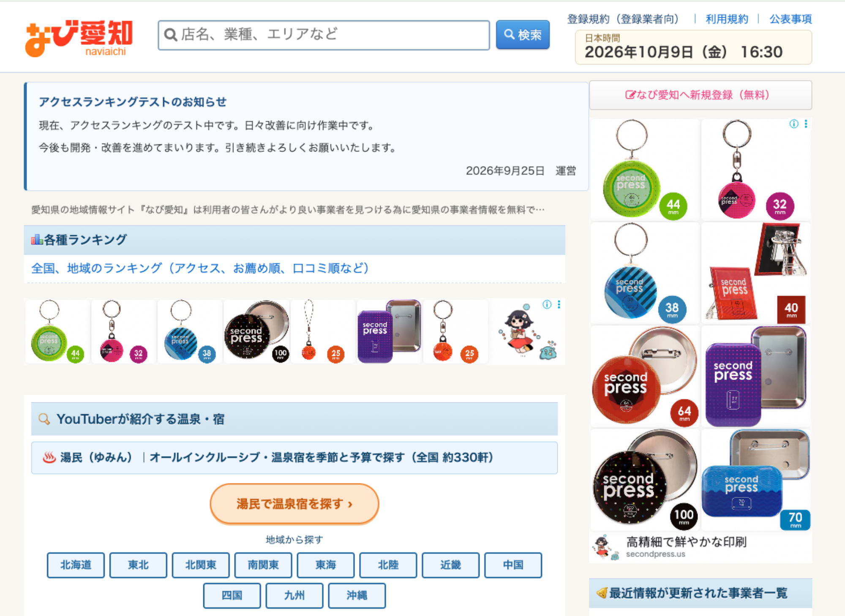Screen dimensions: 845x616
Task: Open the 利用規約 link
Action: click(x=727, y=19)
